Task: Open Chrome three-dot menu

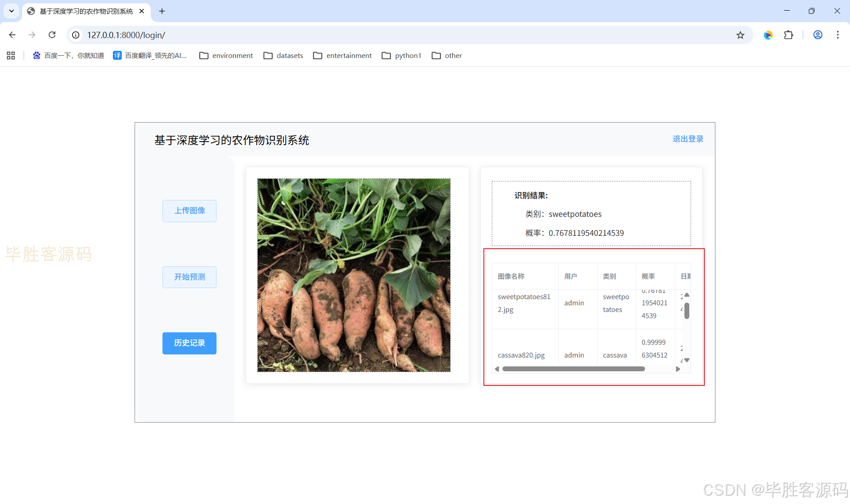Action: click(838, 35)
